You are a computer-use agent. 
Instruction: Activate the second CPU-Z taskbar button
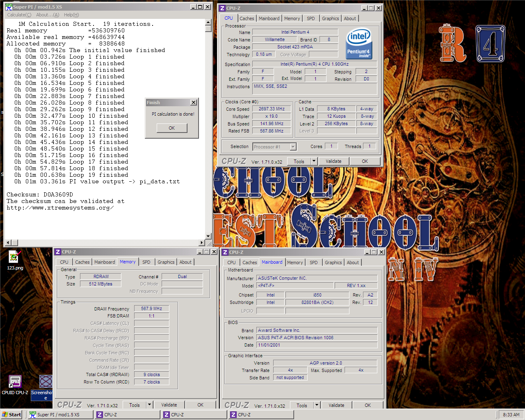tap(194, 415)
